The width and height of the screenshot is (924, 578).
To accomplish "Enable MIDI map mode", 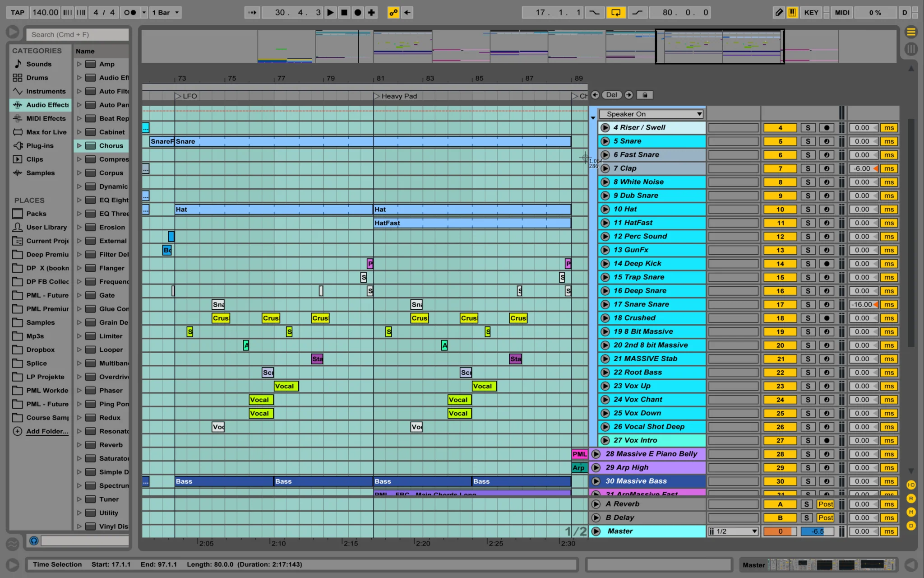I will (x=842, y=13).
